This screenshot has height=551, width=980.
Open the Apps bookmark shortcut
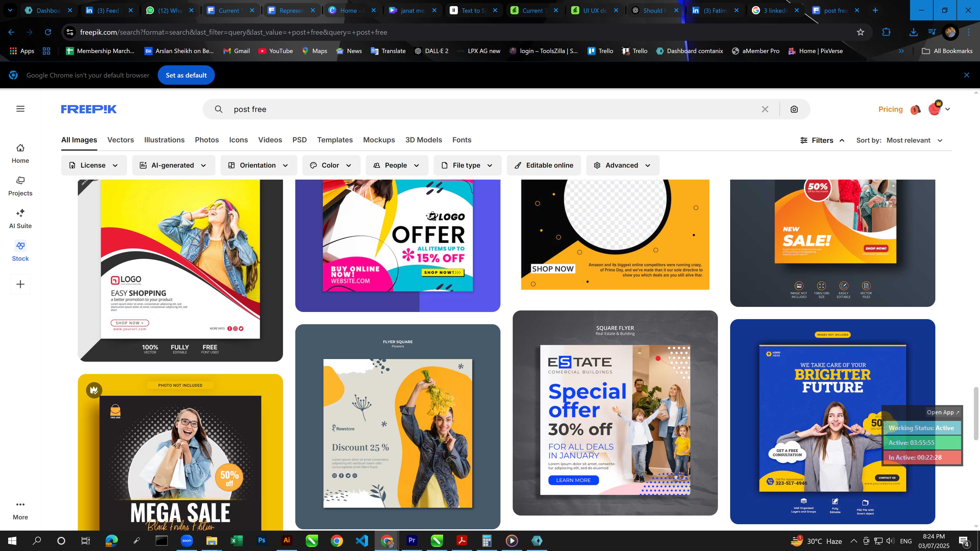[22, 51]
